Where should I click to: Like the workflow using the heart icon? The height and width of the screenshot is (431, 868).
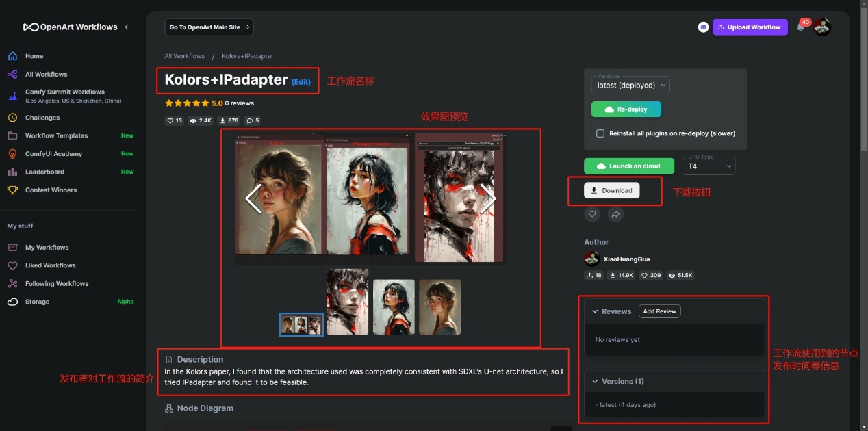pyautogui.click(x=591, y=214)
